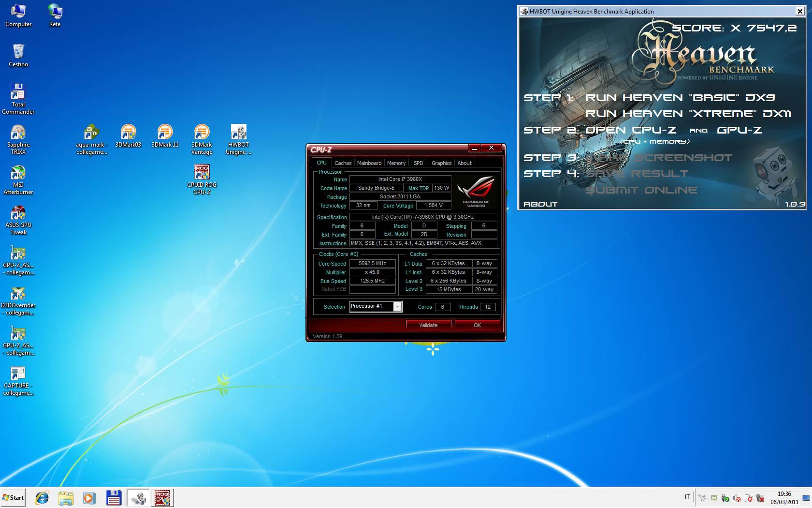The height and width of the screenshot is (508, 812).
Task: Click Version 1.59 label in CPU-Z
Action: click(x=327, y=336)
